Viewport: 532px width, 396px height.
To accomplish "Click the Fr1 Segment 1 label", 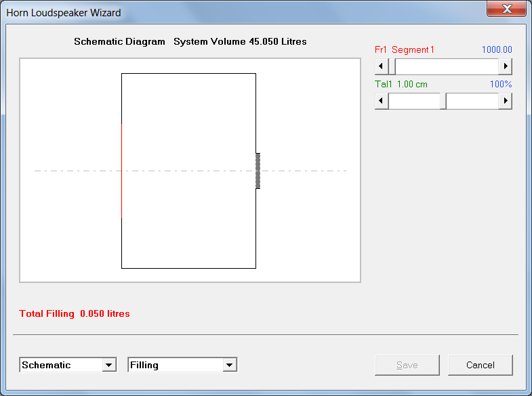I will (405, 49).
